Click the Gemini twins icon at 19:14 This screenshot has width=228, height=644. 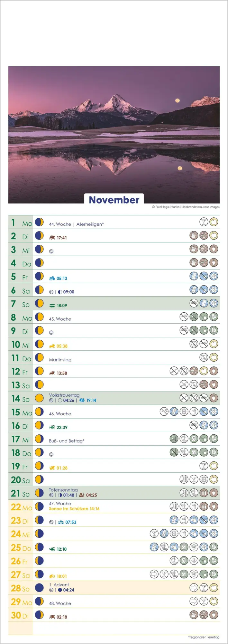tap(82, 400)
